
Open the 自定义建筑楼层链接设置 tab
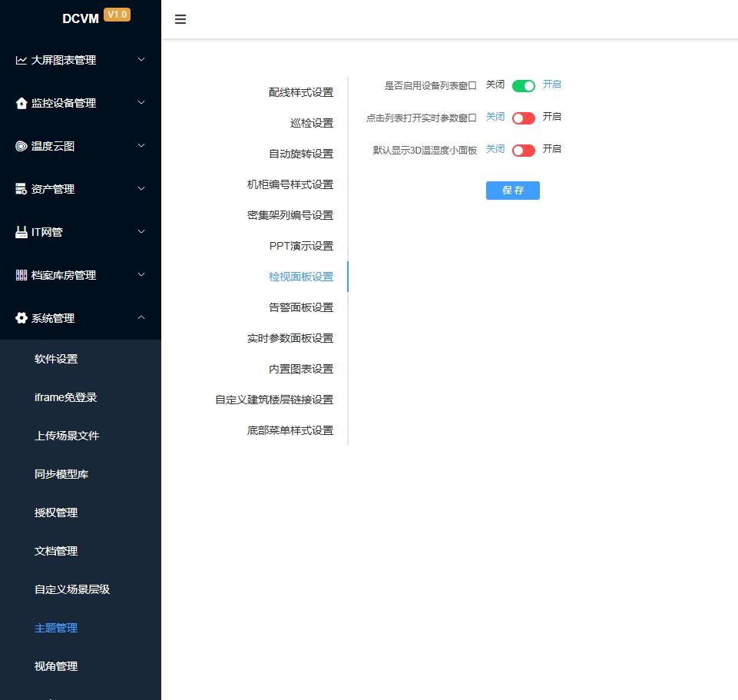pos(274,400)
